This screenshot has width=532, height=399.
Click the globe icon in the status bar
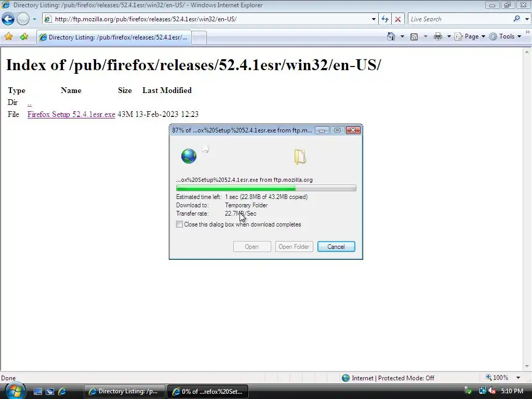click(x=345, y=378)
